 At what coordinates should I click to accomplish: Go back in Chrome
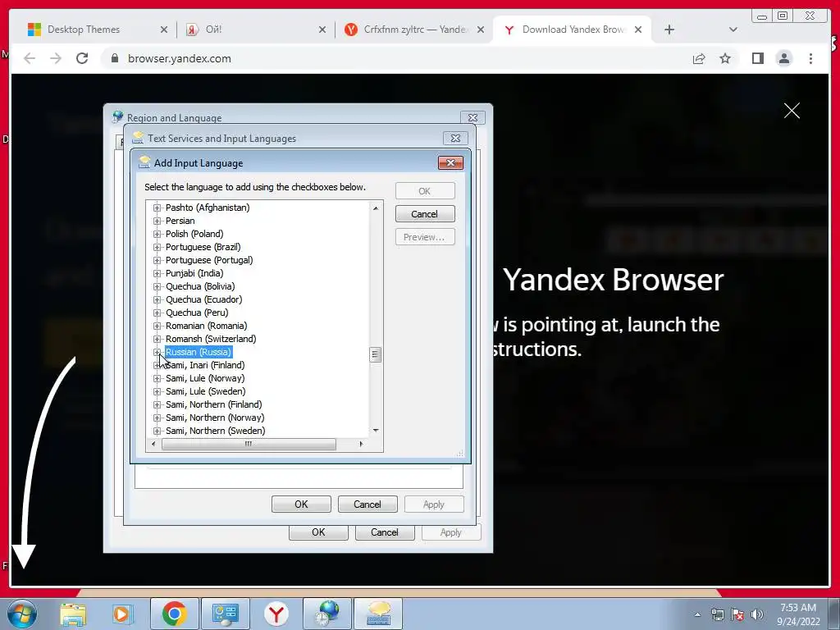pos(30,58)
